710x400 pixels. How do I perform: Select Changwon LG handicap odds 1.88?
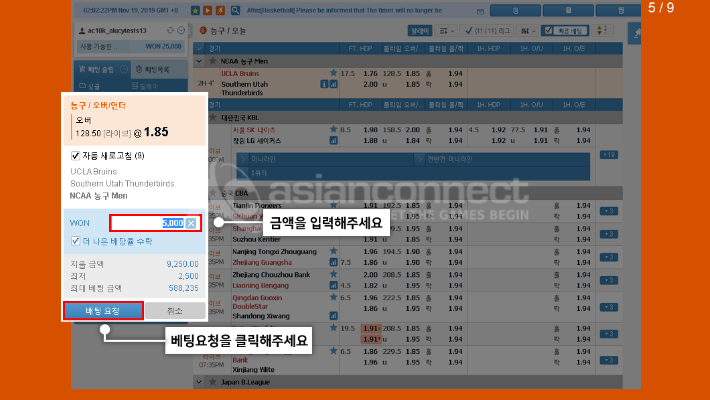[370, 140]
